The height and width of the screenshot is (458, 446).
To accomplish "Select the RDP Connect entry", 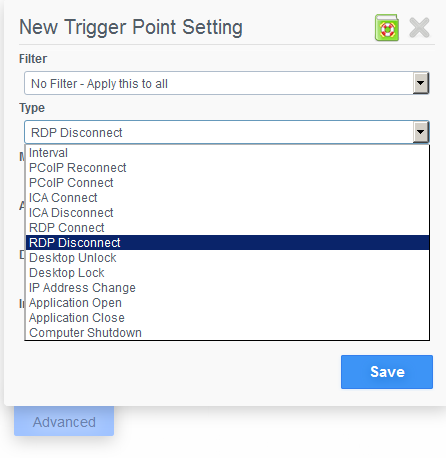I will tap(227, 228).
